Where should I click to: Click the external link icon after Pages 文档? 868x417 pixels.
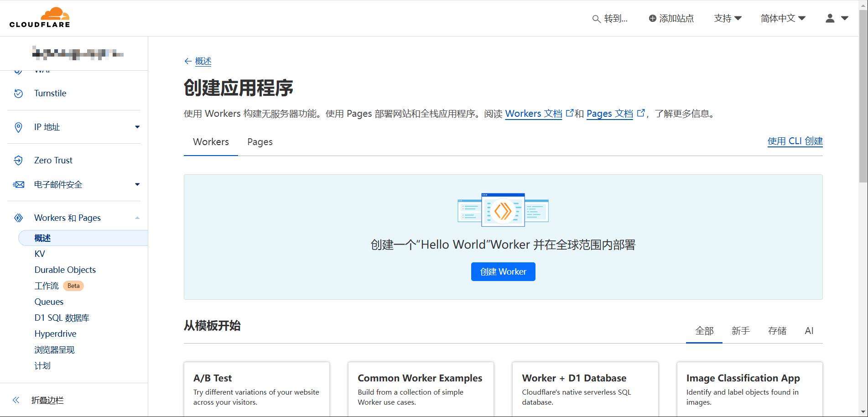click(x=641, y=113)
